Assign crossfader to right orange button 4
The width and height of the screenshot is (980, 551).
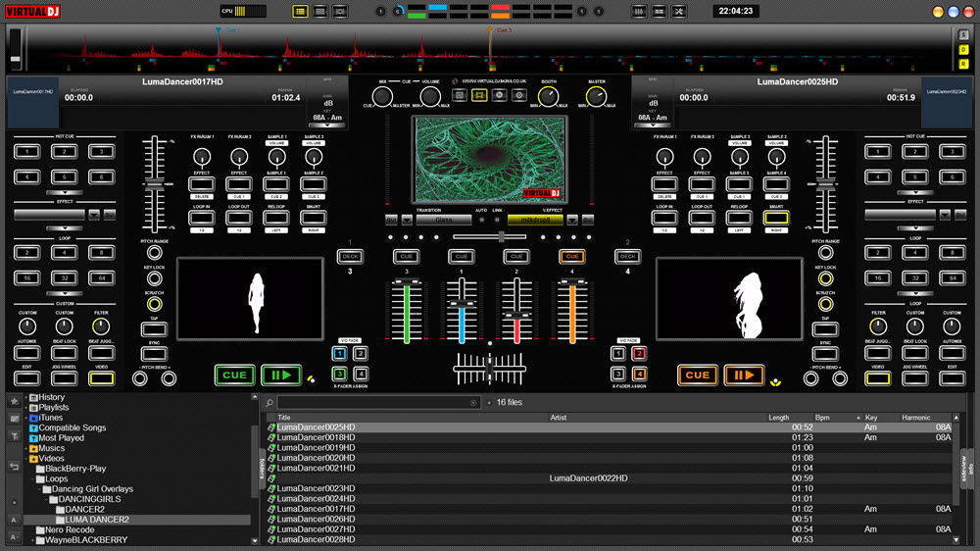[x=639, y=374]
